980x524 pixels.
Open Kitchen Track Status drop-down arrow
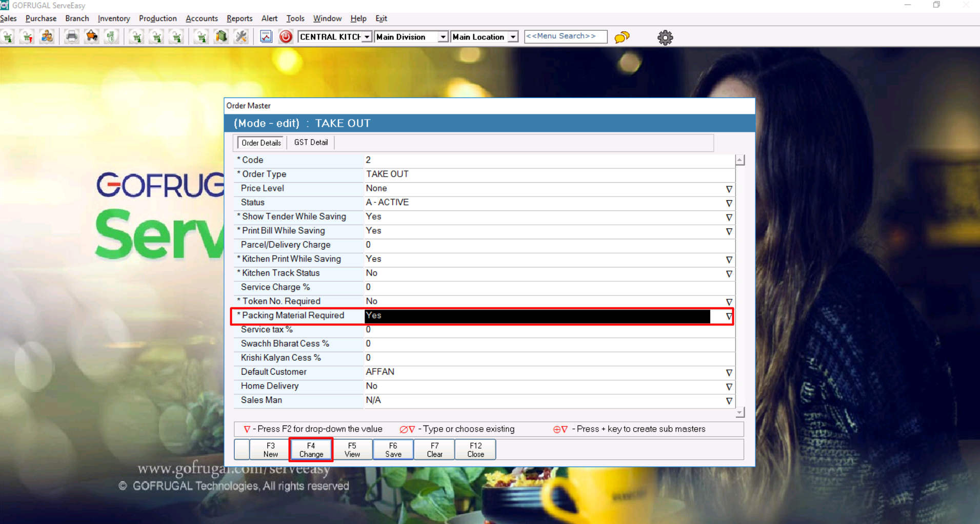pyautogui.click(x=729, y=274)
